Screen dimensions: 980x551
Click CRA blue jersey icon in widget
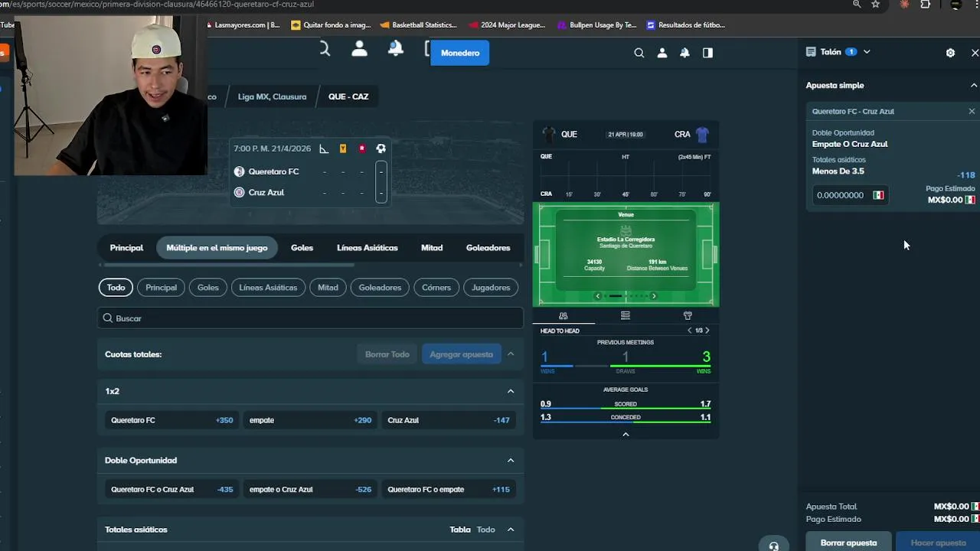point(702,135)
